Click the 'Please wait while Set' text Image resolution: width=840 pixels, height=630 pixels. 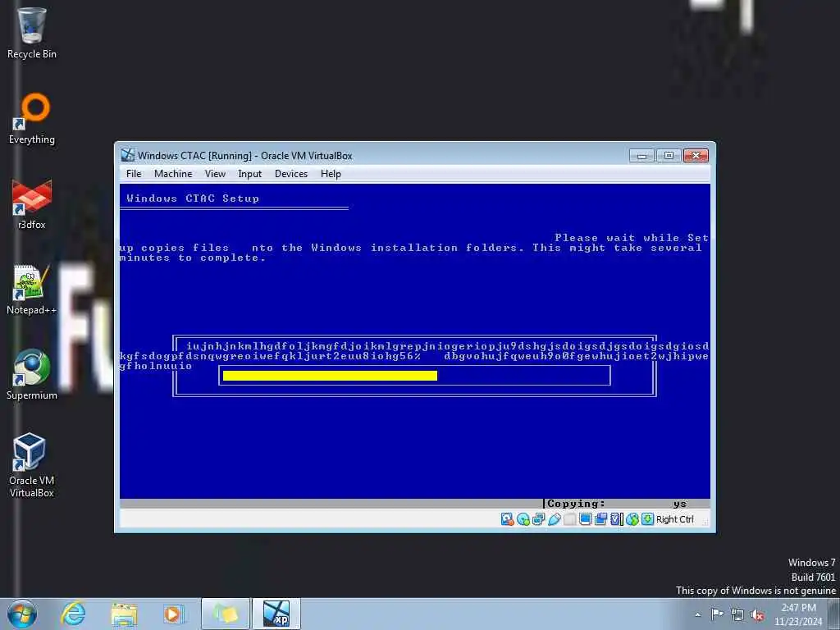point(632,237)
